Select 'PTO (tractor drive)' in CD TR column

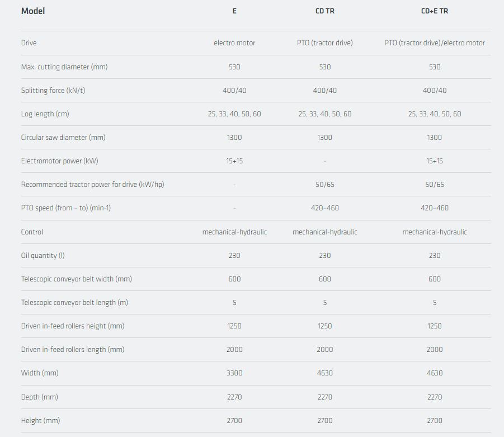click(x=325, y=43)
